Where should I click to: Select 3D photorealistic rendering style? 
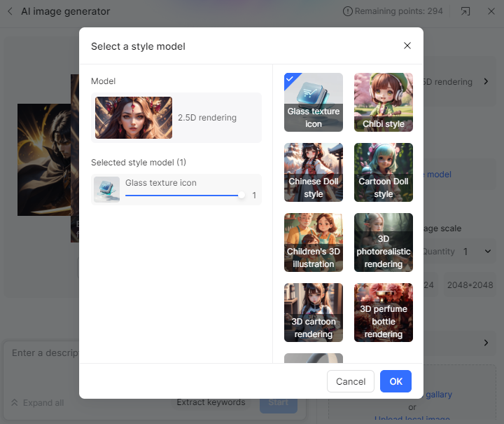pos(384,242)
